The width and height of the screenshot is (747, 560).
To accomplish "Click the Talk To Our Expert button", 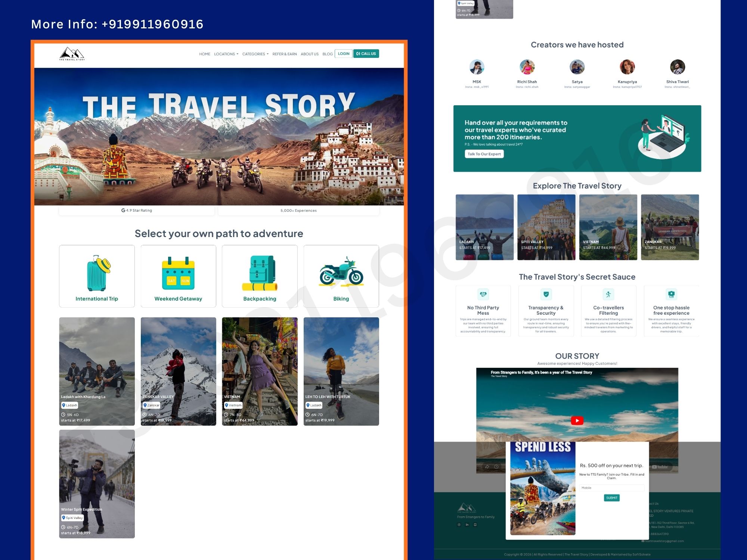I will (484, 154).
